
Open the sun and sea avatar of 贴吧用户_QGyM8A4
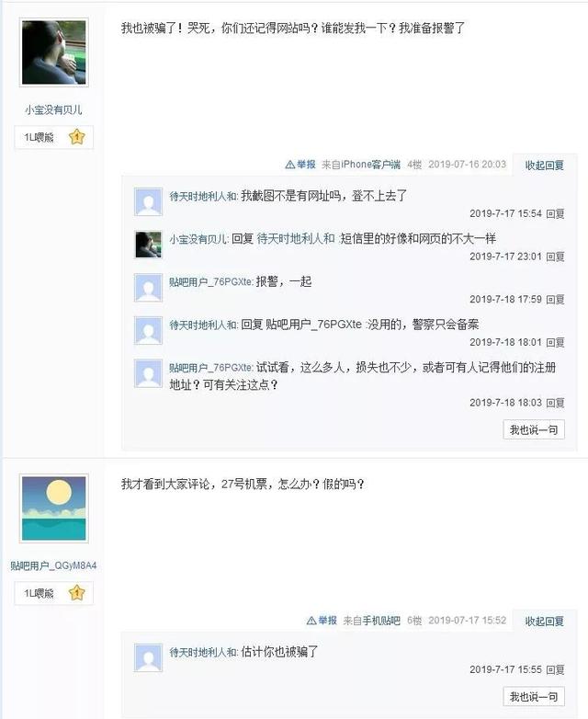coord(53,508)
